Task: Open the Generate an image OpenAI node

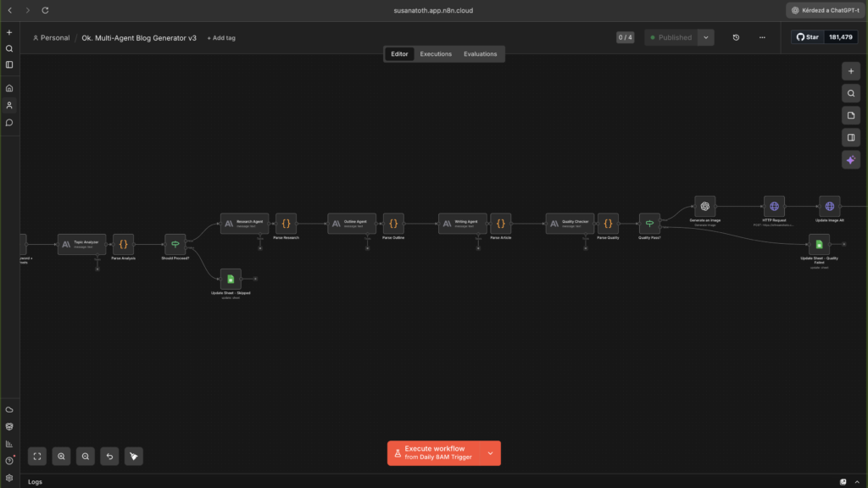Action: point(704,206)
